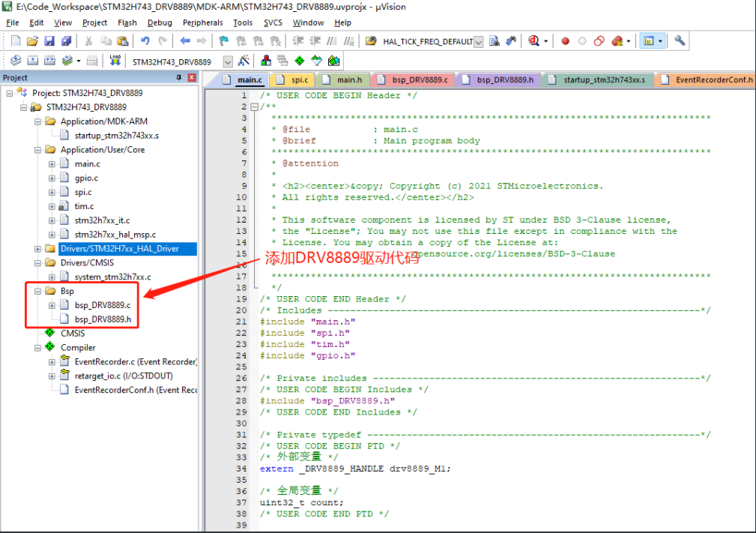Click the Manage Project Items icon
Screen dimensions: 756x533
pos(265,61)
